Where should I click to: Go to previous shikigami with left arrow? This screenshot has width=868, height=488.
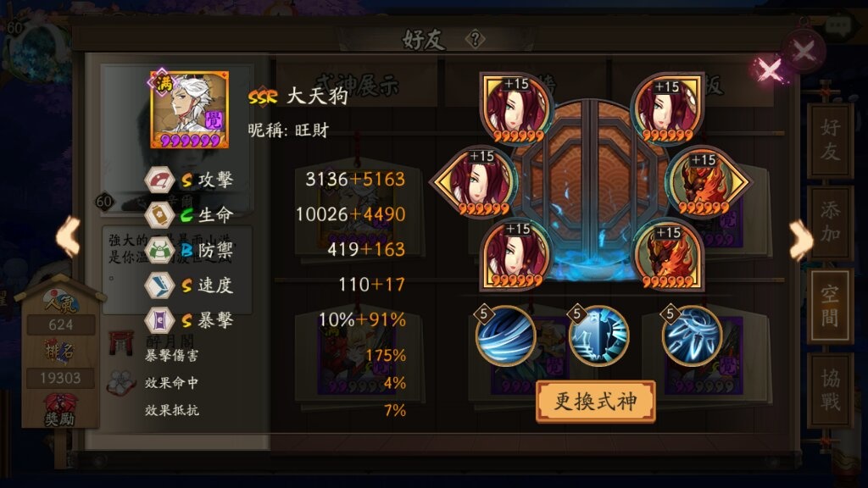(69, 237)
